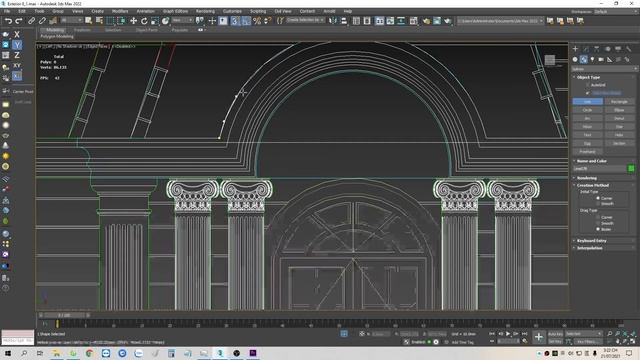This screenshot has height=360, width=640.
Task: Open the Workspaces Default dropdown
Action: click(x=616, y=11)
